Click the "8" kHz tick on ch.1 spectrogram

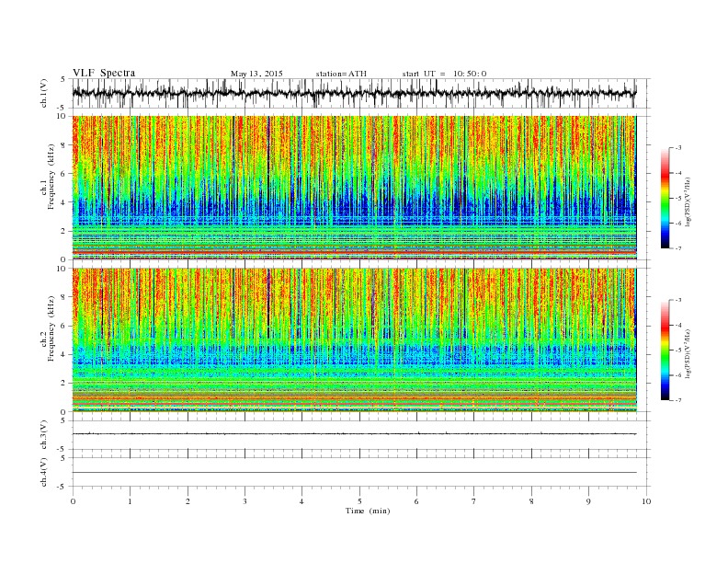point(63,145)
